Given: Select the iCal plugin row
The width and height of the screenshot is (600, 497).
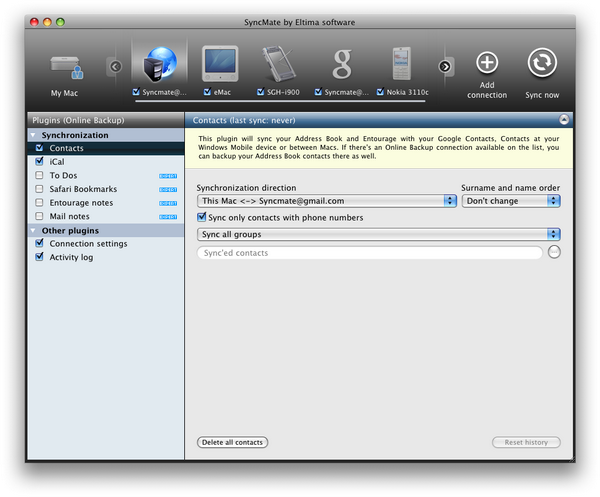Looking at the screenshot, I should [x=106, y=161].
